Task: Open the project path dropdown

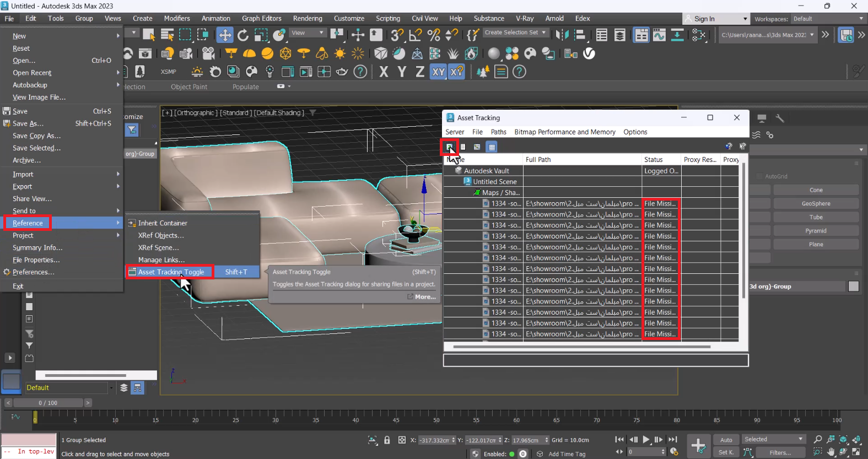Action: (768, 35)
